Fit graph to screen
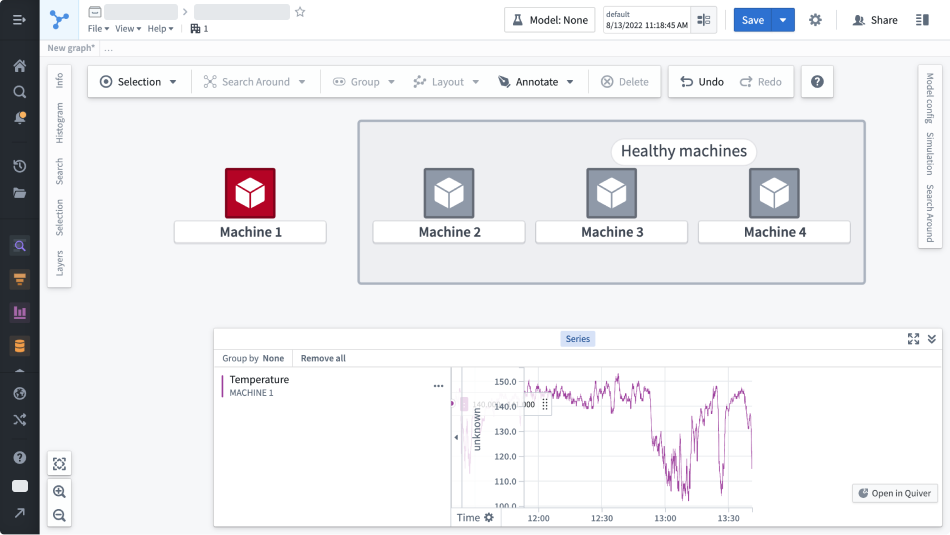 coord(59,464)
